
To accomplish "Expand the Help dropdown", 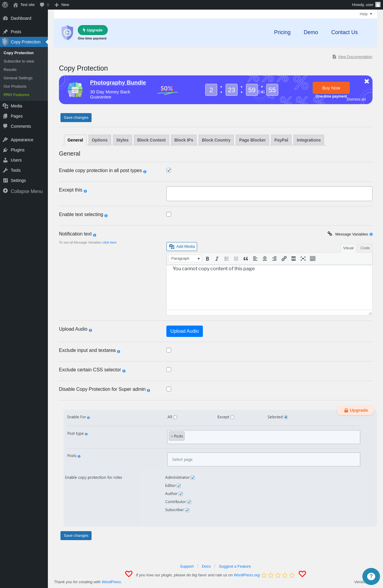I will click(366, 14).
